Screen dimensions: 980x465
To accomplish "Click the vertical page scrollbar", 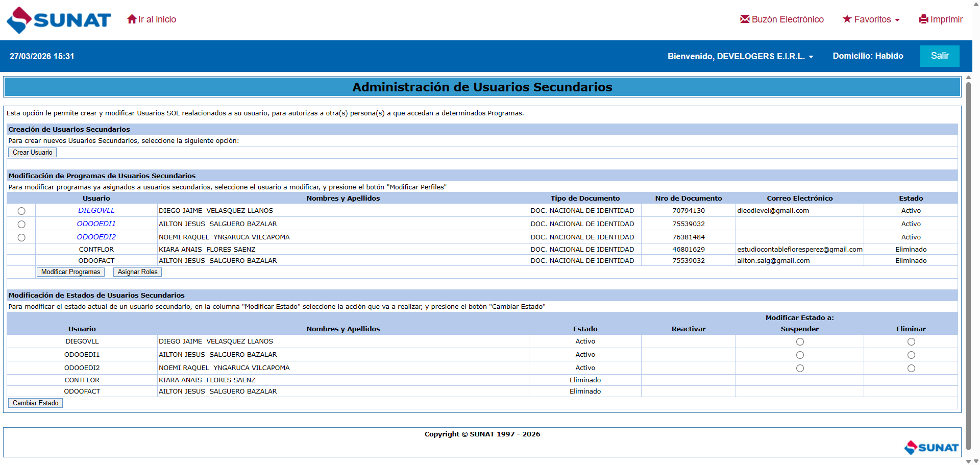I will click(968, 255).
